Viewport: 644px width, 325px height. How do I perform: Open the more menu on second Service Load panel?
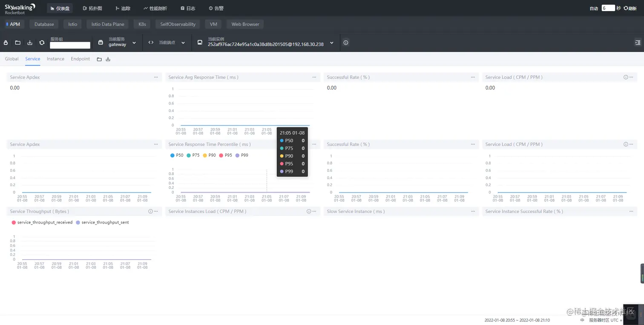pos(631,144)
